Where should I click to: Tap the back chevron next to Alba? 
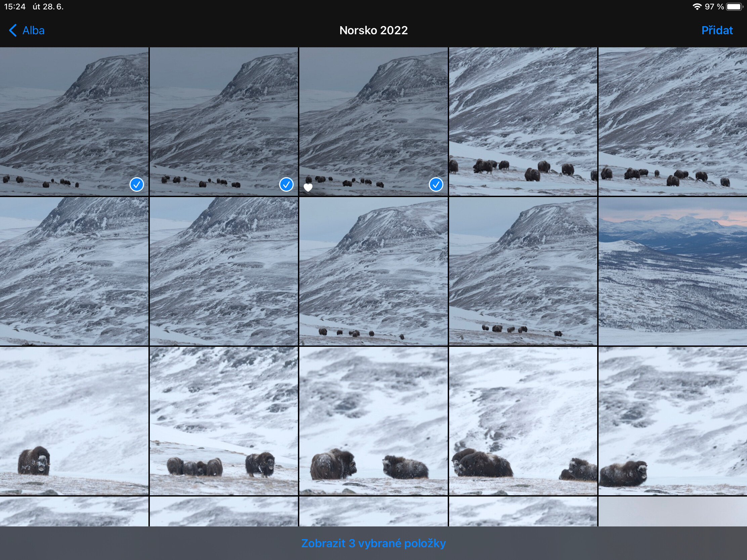tap(12, 30)
